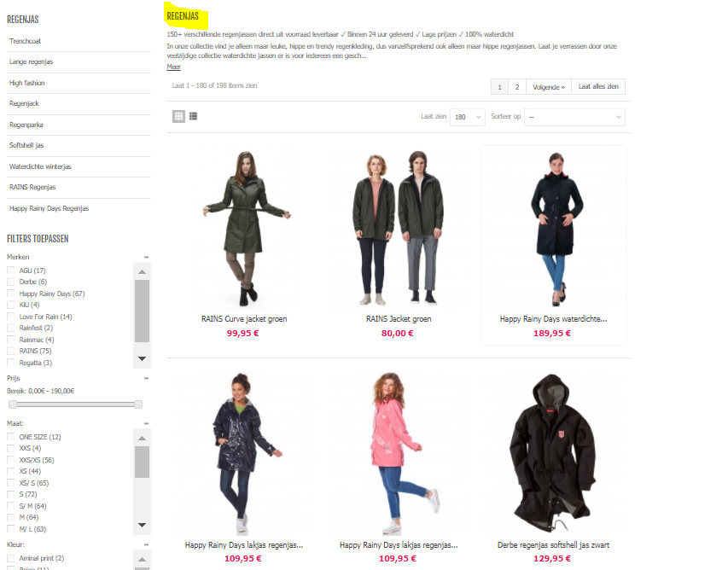Open the Sorteer op sorting dropdown
This screenshot has width=728, height=570.
[574, 117]
